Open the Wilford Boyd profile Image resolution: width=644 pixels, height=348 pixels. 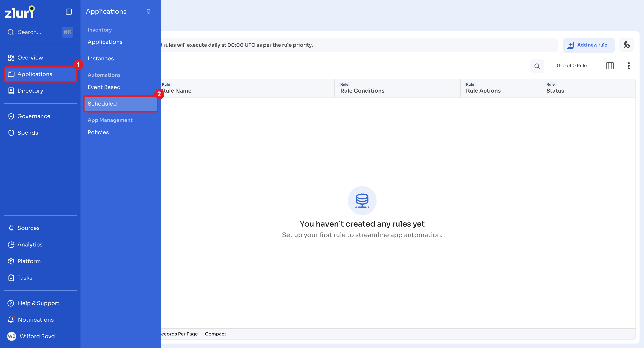(x=40, y=336)
